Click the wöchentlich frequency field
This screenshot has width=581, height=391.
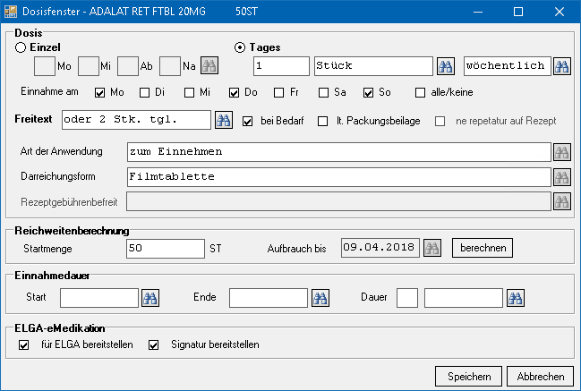pyautogui.click(x=507, y=66)
